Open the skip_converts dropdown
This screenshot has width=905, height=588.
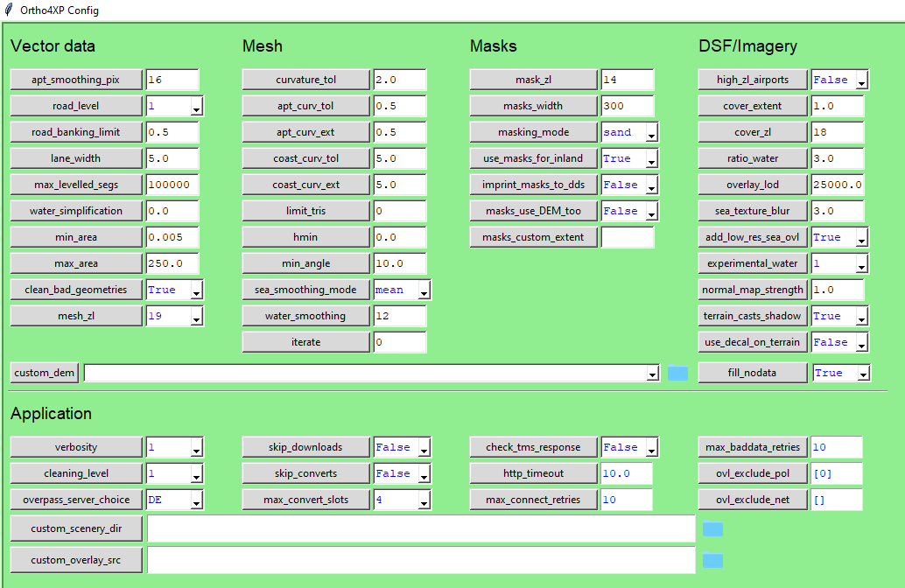click(x=424, y=473)
